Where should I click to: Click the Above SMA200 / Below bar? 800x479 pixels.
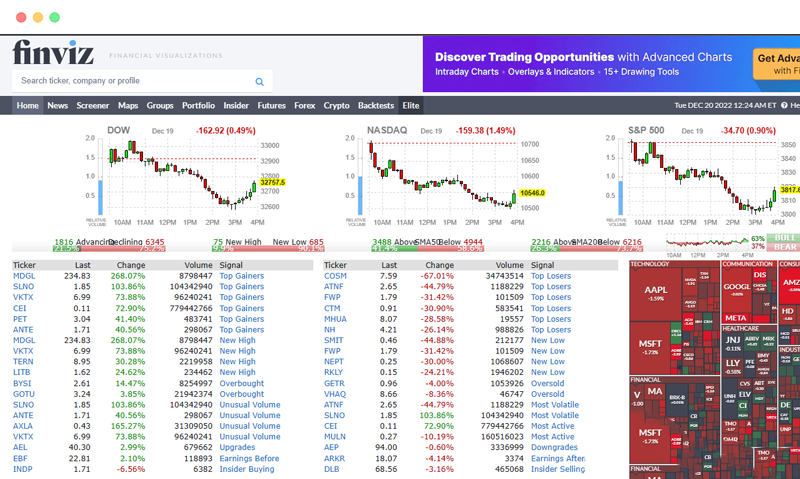[587, 248]
